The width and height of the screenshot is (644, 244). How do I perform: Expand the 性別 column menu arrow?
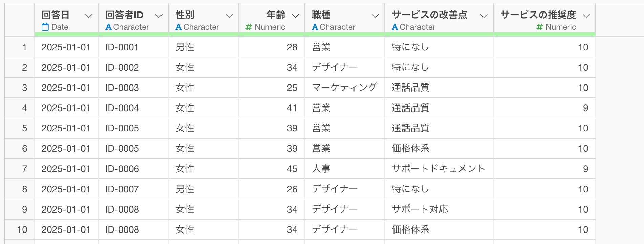pos(229,16)
